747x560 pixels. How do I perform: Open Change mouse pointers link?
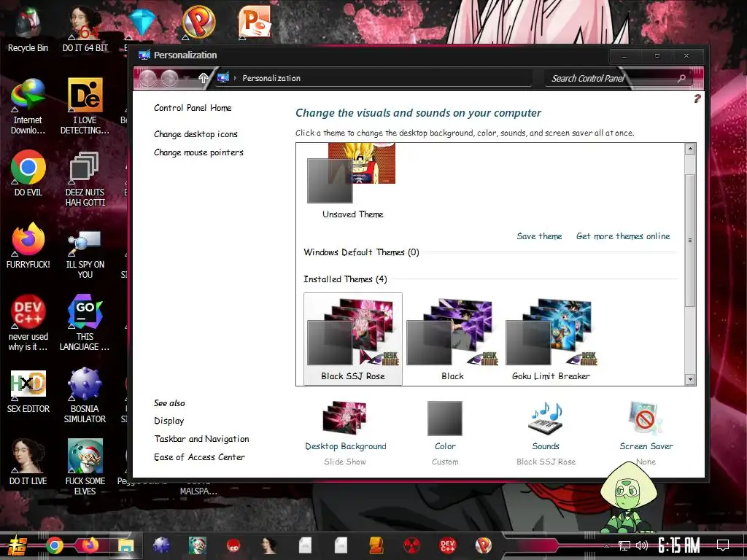pyautogui.click(x=198, y=152)
